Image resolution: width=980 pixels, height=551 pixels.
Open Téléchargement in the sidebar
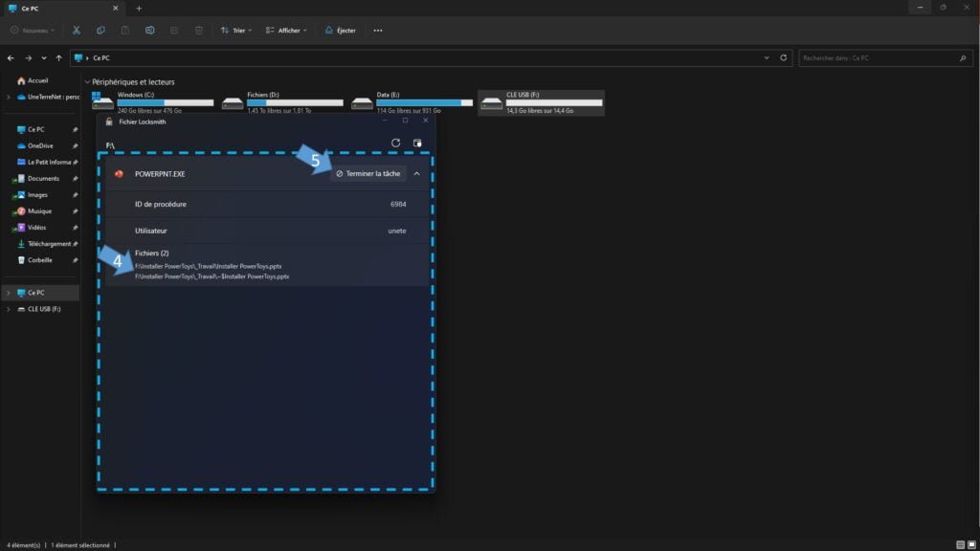point(48,244)
